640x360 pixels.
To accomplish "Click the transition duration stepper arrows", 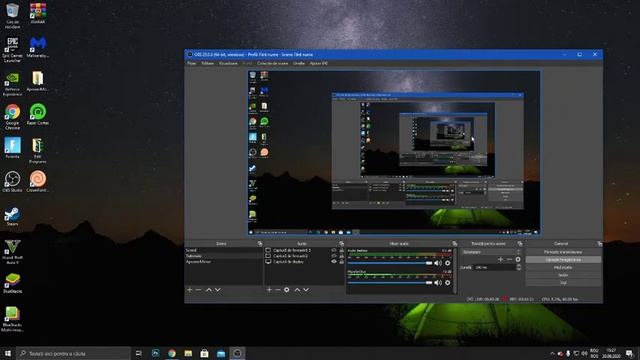I will [x=519, y=267].
